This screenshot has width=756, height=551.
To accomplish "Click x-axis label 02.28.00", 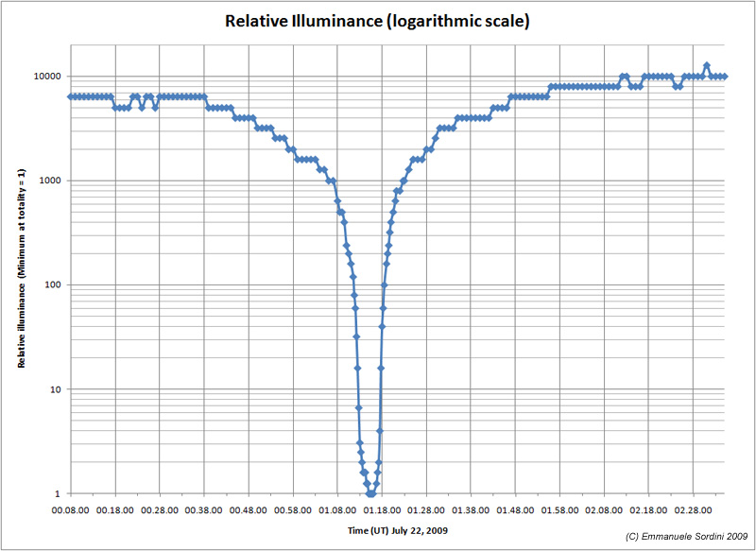I will (693, 510).
